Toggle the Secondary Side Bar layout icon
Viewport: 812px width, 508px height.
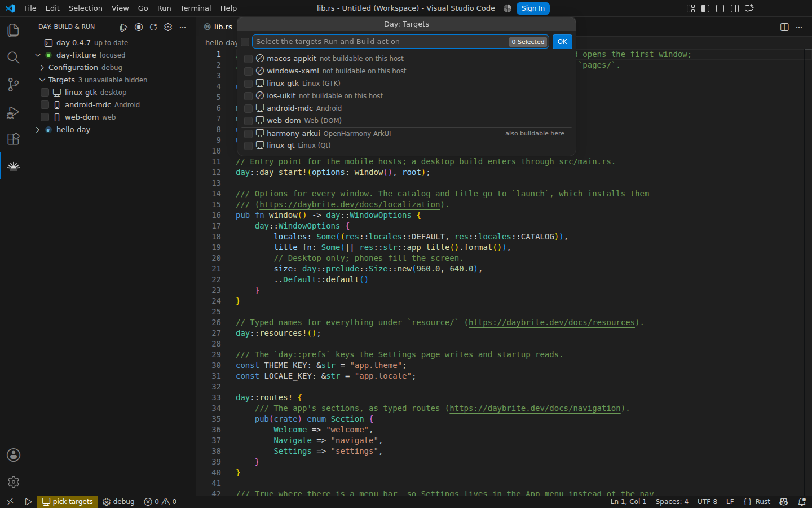tap(735, 8)
